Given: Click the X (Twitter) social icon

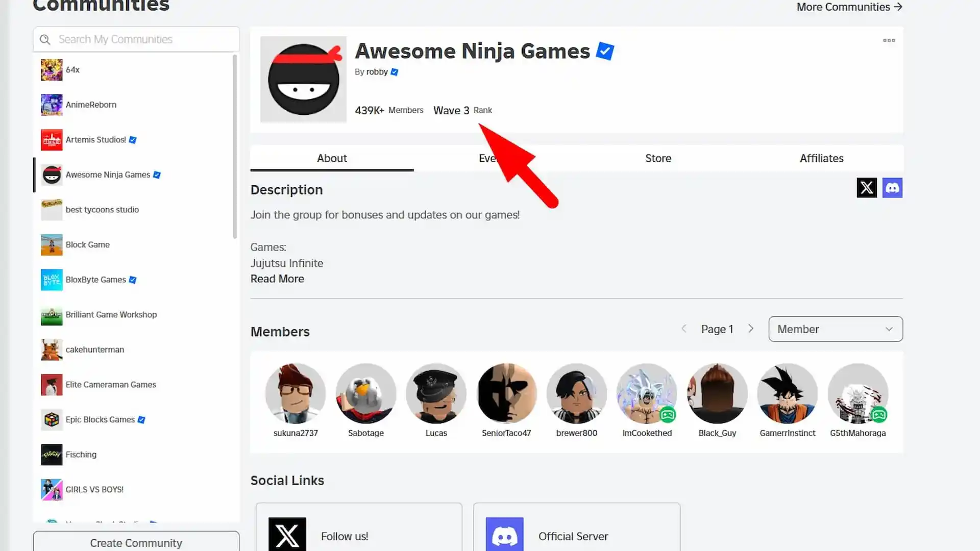Looking at the screenshot, I should click(867, 187).
